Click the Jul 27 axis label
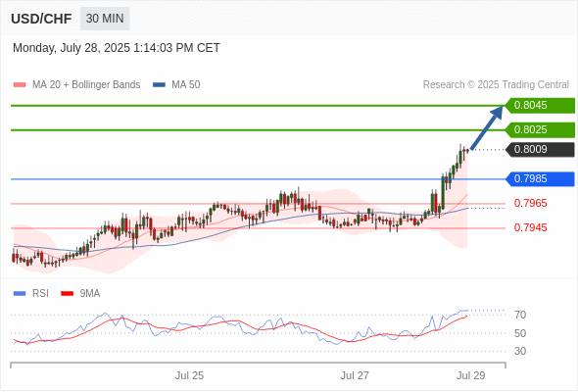This screenshot has height=392, width=578. tap(355, 375)
